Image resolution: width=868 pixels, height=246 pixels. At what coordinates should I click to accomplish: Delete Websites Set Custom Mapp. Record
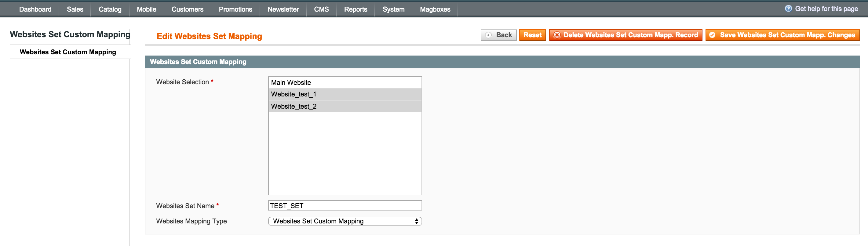625,35
